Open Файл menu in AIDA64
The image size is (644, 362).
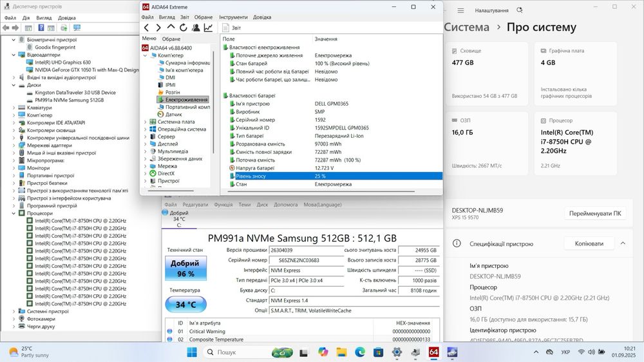click(147, 17)
